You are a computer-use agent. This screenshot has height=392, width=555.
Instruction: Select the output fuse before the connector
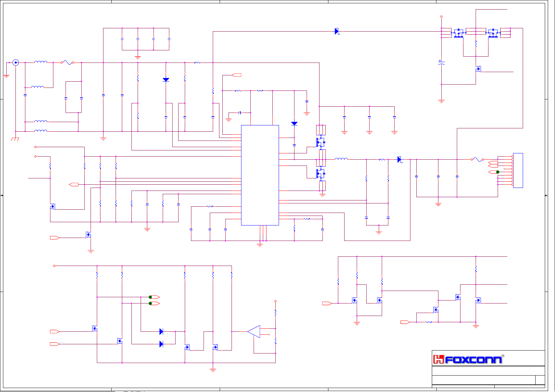477,160
